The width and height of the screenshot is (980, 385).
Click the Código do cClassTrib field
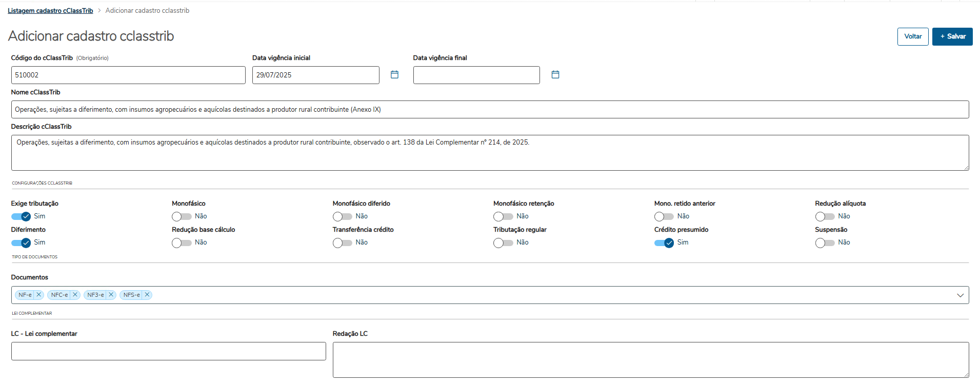click(x=128, y=75)
